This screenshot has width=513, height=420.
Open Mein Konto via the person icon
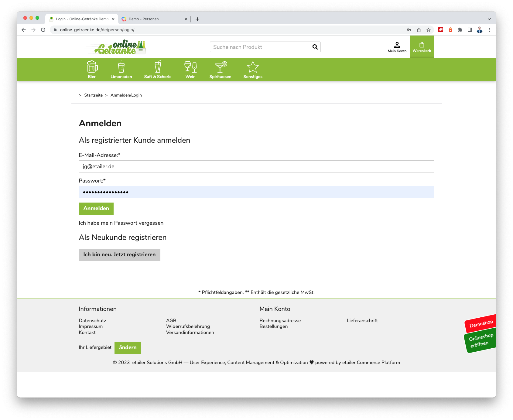[397, 45]
